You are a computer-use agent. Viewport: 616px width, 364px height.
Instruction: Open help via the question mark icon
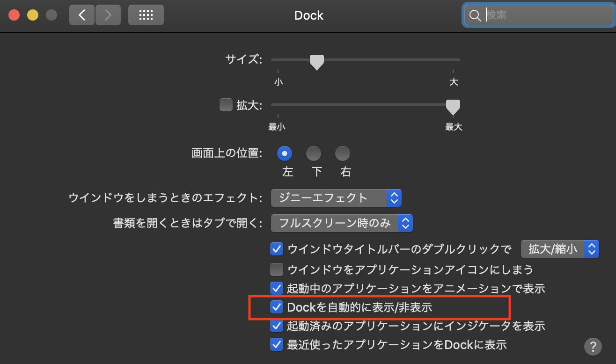(x=593, y=347)
